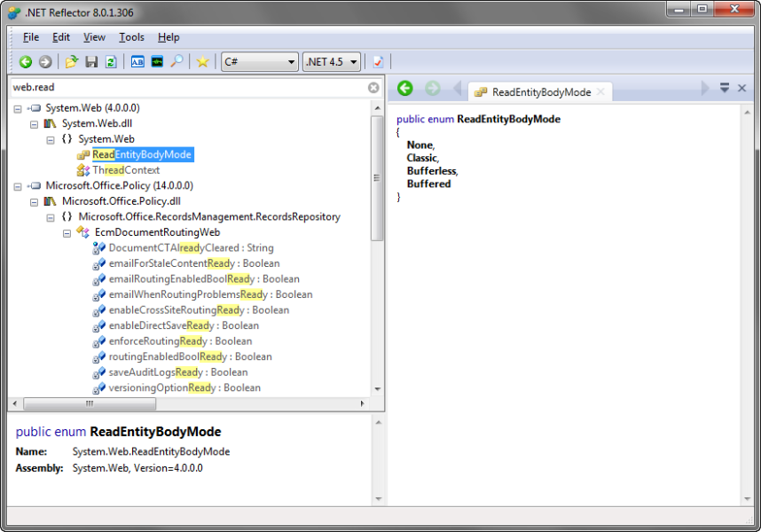Collapse the Microsoft.Office.Policy (14.0.0.0) node
Image resolution: width=761 pixels, height=532 pixels.
(18, 186)
